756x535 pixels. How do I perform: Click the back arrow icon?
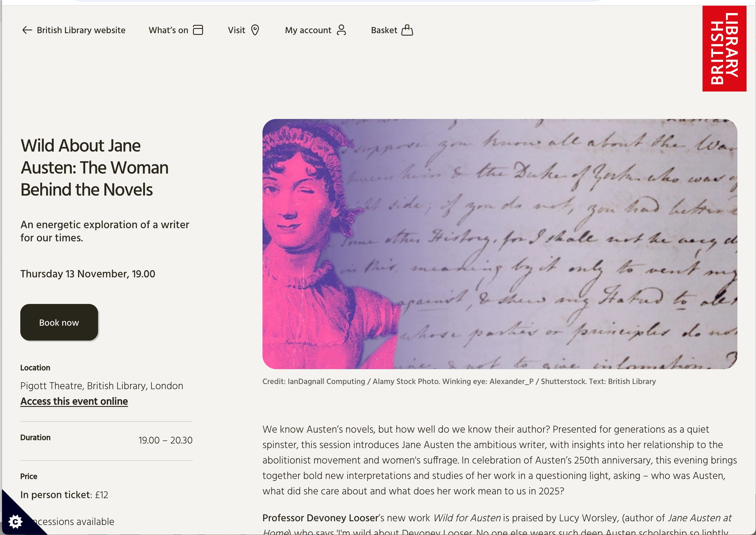(27, 30)
